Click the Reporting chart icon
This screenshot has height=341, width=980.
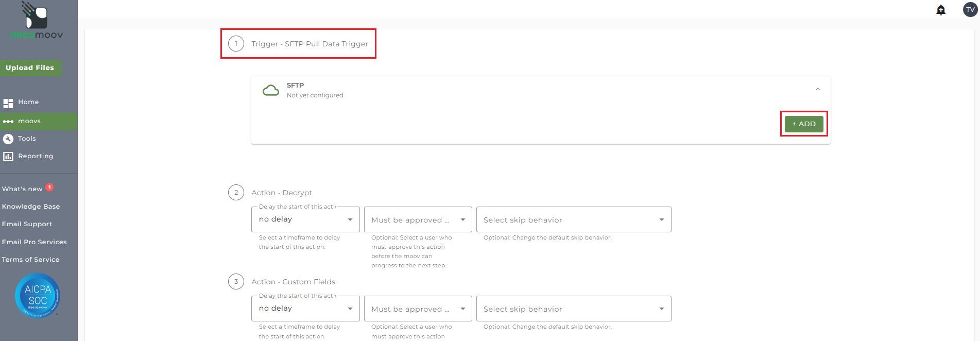tap(8, 157)
